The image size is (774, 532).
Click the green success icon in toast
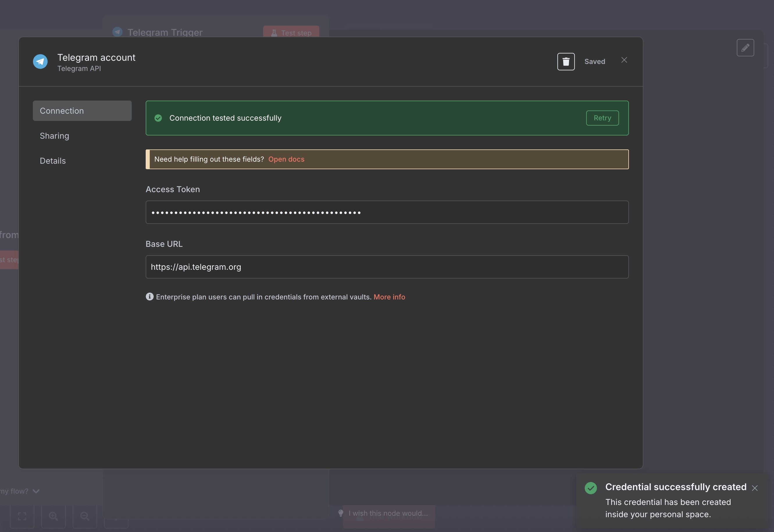pos(591,488)
